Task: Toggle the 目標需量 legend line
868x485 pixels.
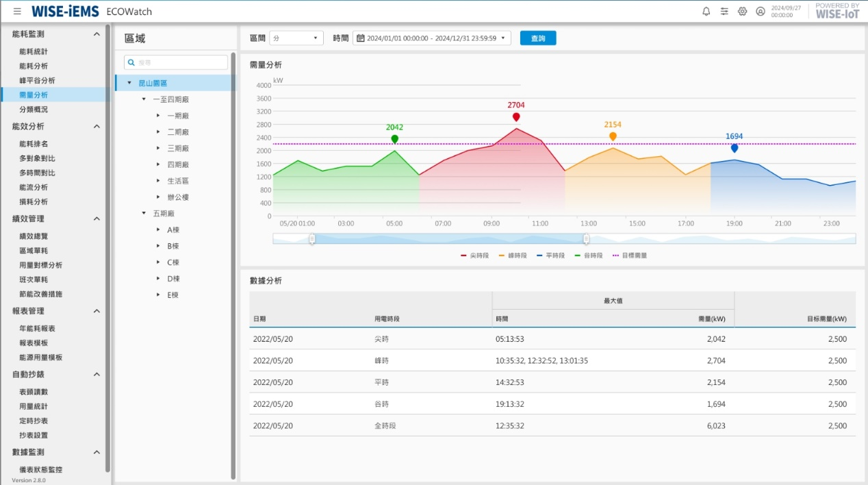Action: click(x=629, y=256)
